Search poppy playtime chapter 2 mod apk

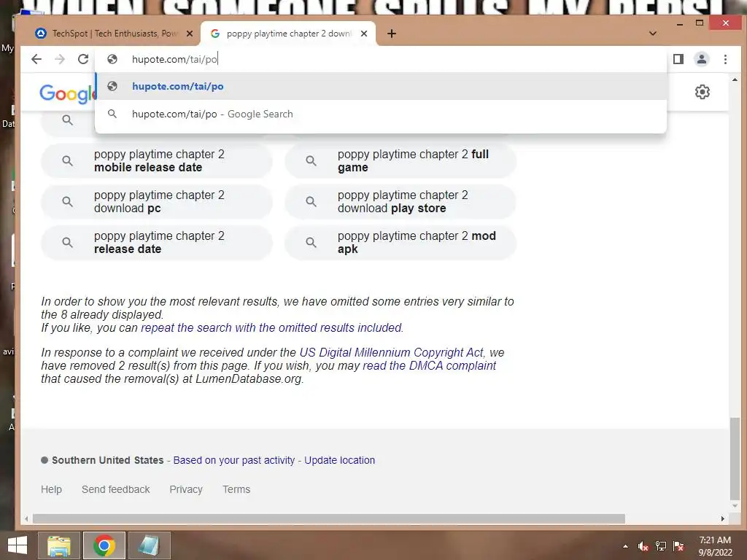[x=400, y=242]
